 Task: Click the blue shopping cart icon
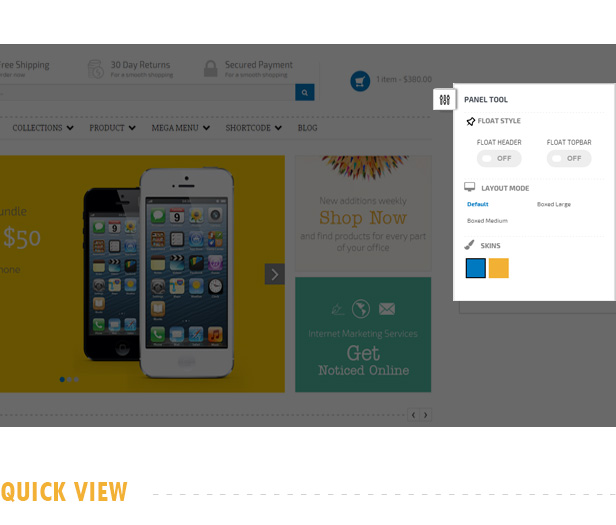360,81
